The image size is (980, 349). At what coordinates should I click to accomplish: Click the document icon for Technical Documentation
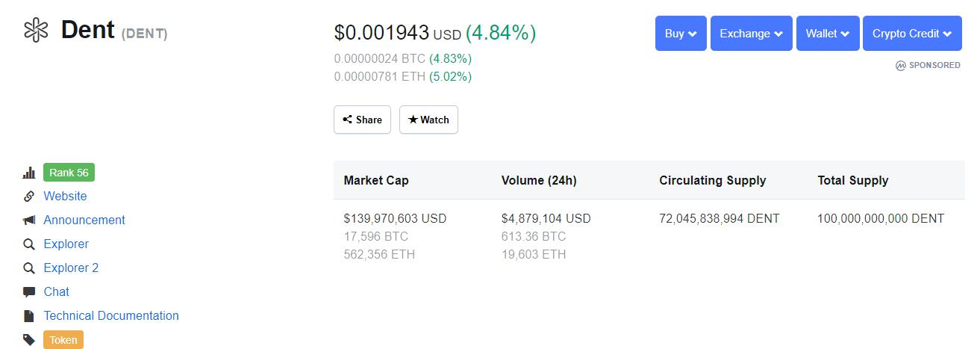click(29, 316)
